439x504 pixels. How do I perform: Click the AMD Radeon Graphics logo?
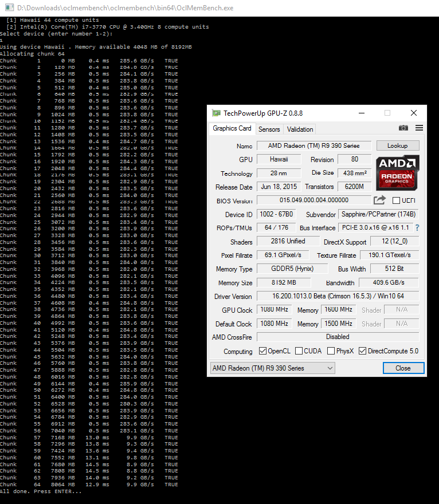pyautogui.click(x=398, y=172)
